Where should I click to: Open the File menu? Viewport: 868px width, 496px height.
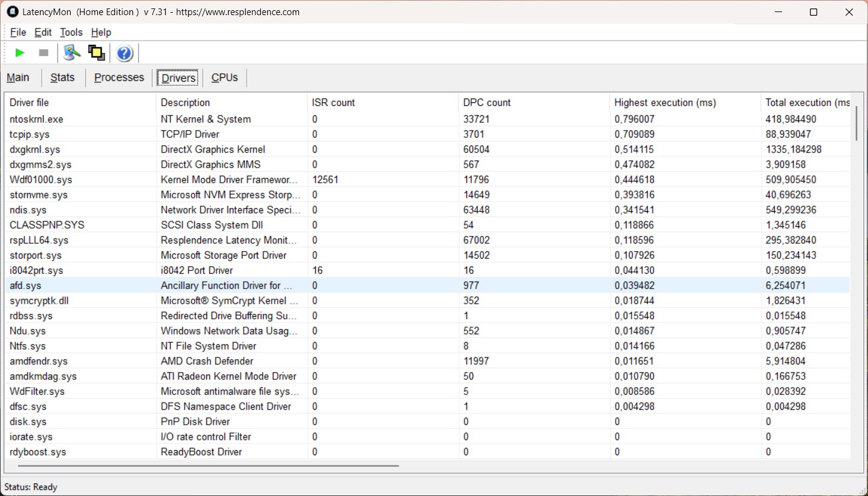click(x=18, y=32)
